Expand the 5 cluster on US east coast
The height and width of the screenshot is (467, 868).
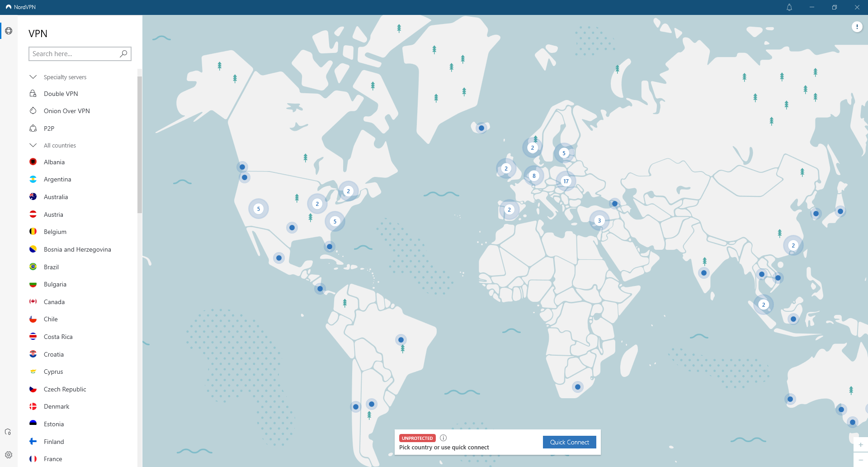pyautogui.click(x=335, y=221)
